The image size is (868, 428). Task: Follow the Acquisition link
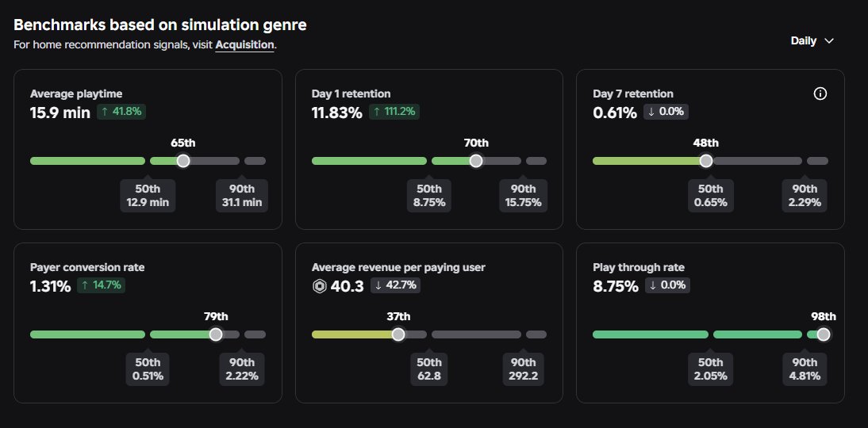244,45
